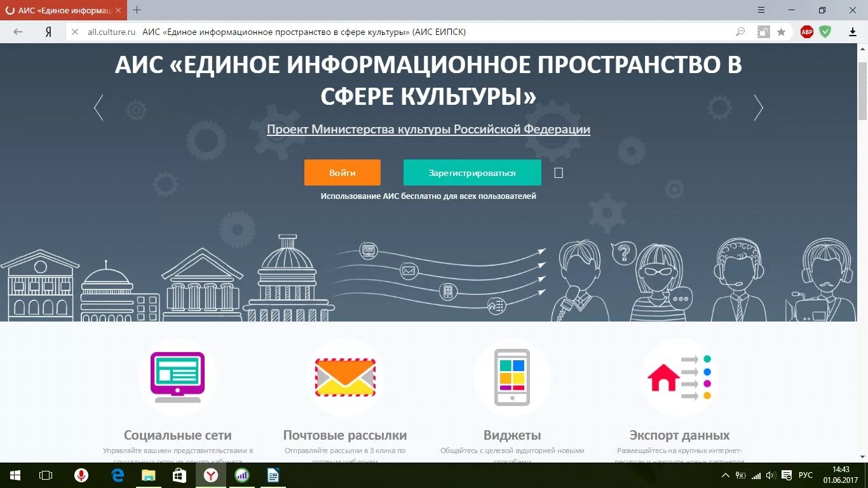The image size is (868, 488).
Task: Open the Виджеты heading
Action: [x=512, y=436]
